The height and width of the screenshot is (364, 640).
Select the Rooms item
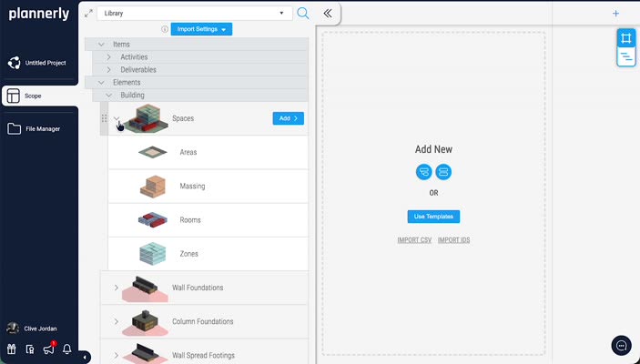pos(208,220)
